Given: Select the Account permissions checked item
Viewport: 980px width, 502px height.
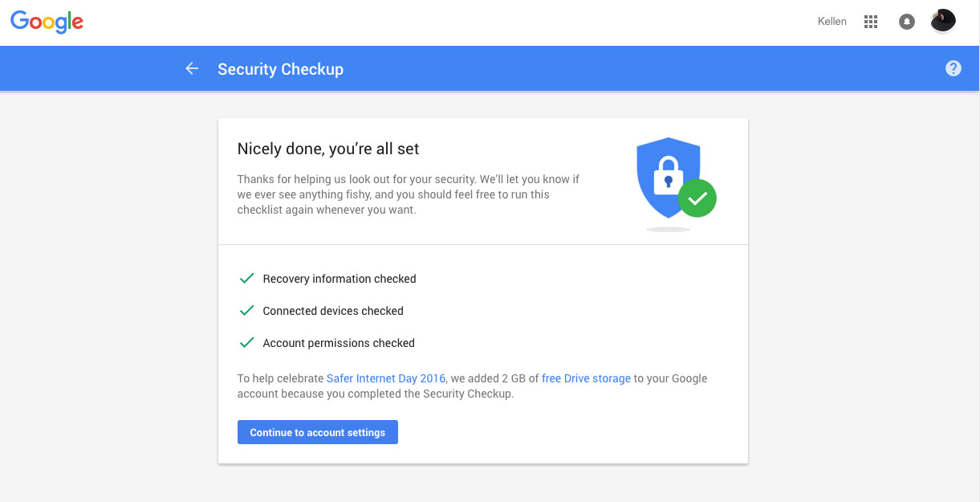Looking at the screenshot, I should [339, 343].
